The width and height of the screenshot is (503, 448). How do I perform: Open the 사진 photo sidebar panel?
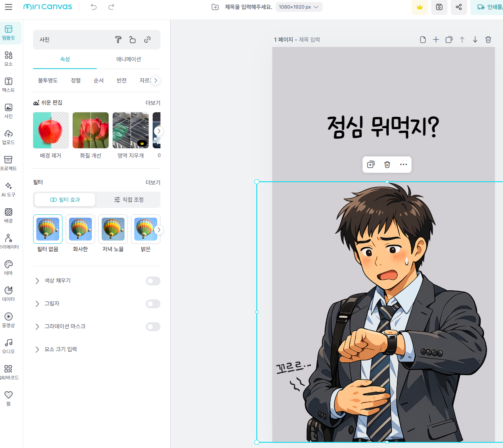[9, 111]
